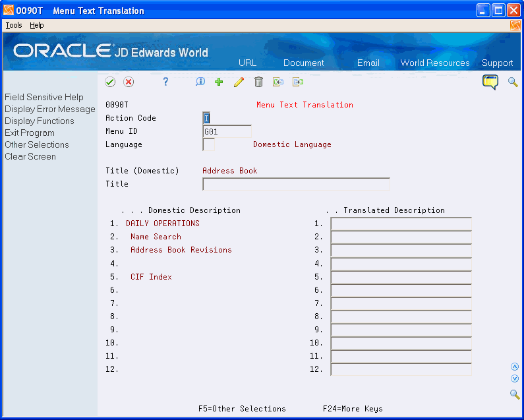Click the magnifier icon at bottom right
524x420 pixels.
point(515,394)
